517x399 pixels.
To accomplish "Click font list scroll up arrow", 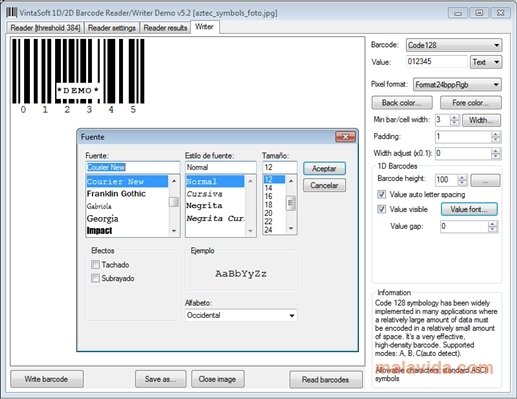I will [174, 181].
